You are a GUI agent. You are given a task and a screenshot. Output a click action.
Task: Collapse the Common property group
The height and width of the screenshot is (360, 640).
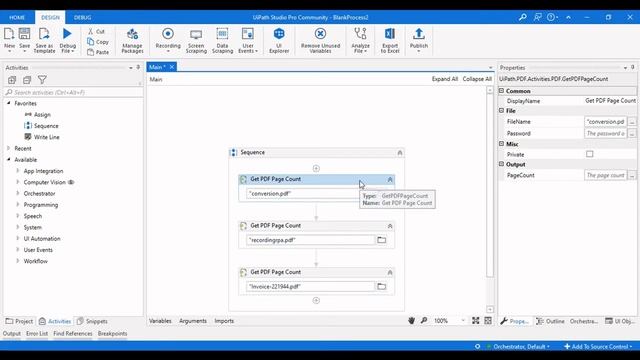click(x=502, y=91)
